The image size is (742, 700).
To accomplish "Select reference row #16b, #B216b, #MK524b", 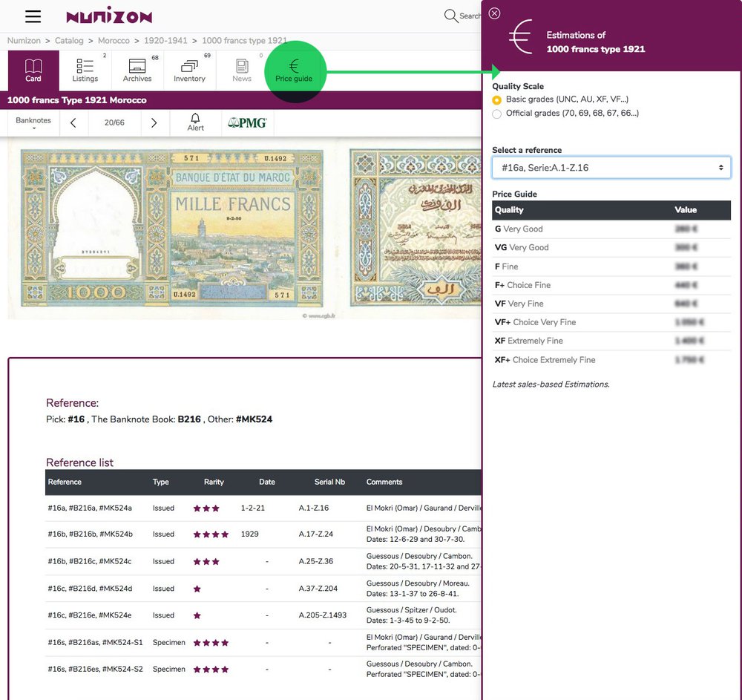I will [263, 534].
